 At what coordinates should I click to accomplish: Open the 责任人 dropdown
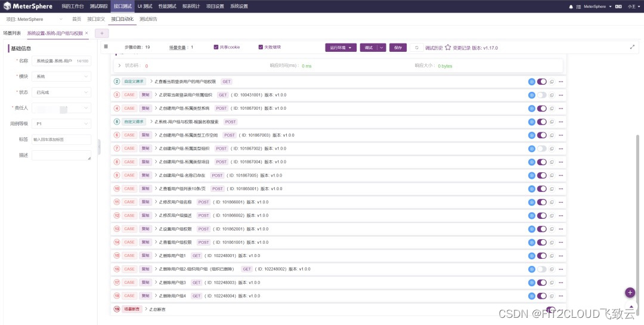coord(61,108)
